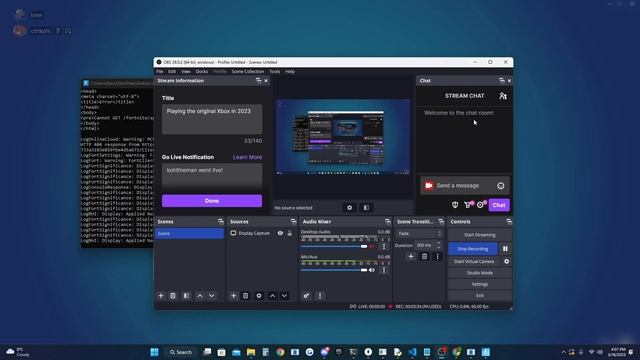The image size is (640, 360).
Task: Add a new scene with plus icon
Action: [x=161, y=296]
